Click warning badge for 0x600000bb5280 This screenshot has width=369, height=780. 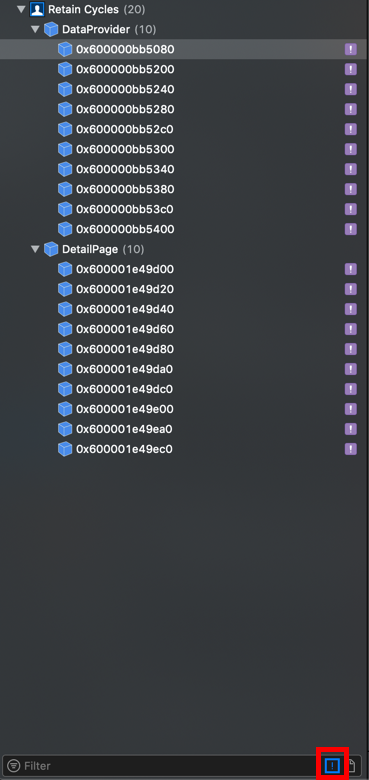coord(351,109)
